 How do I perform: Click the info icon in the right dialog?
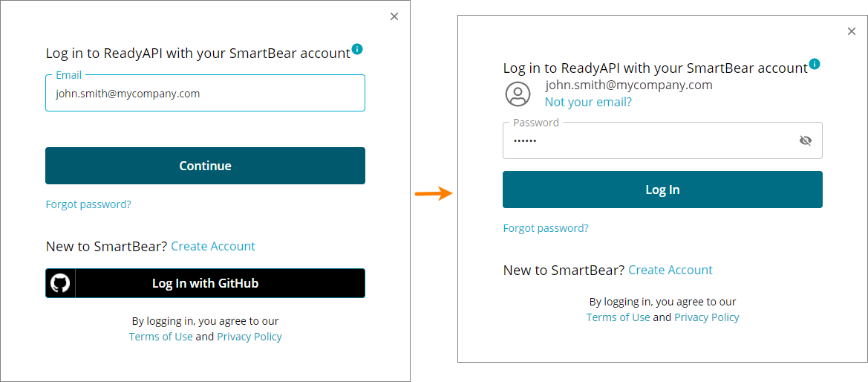click(x=815, y=64)
